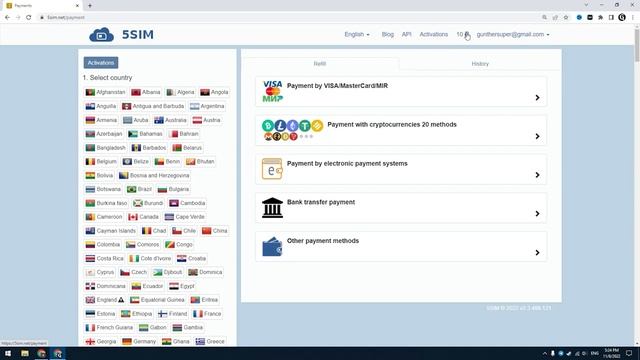Open a new browser tab
This screenshot has height=360, width=640.
pos(90,6)
